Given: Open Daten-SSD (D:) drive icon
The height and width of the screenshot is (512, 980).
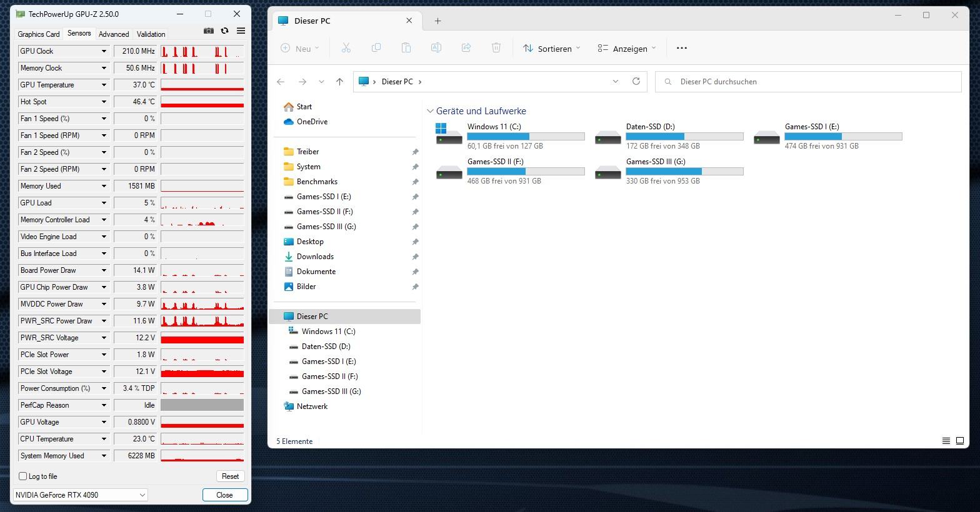Looking at the screenshot, I should 607,137.
